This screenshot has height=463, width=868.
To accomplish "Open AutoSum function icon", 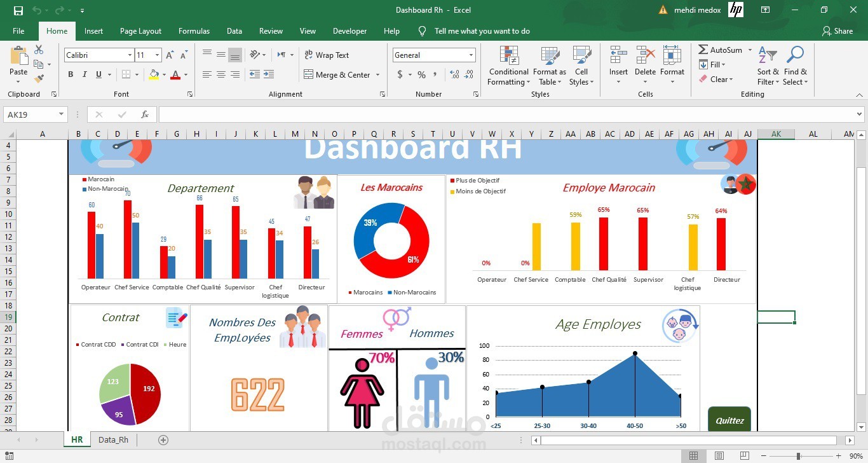I will (x=703, y=50).
